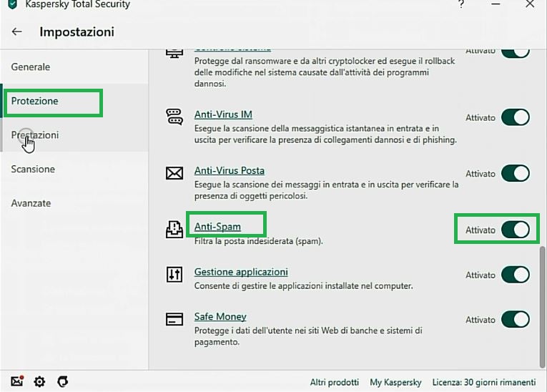Image resolution: width=547 pixels, height=392 pixels.
Task: Click the Impostazioni page heading
Action: pos(77,31)
